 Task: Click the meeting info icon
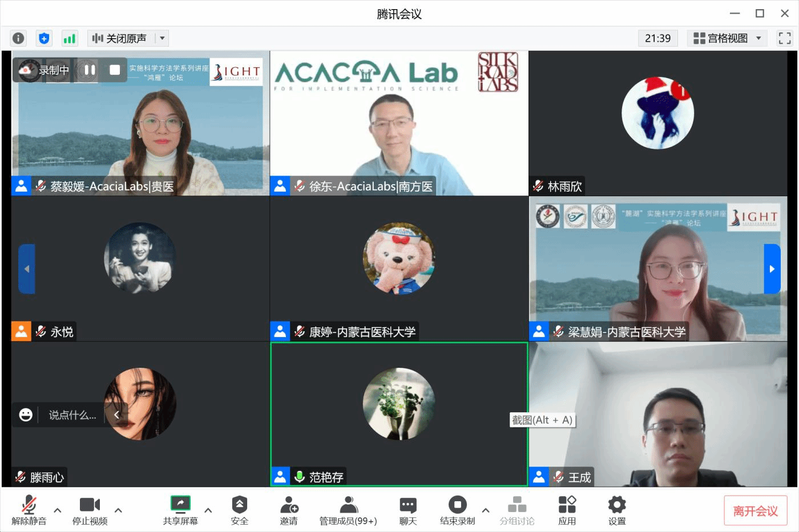point(18,38)
